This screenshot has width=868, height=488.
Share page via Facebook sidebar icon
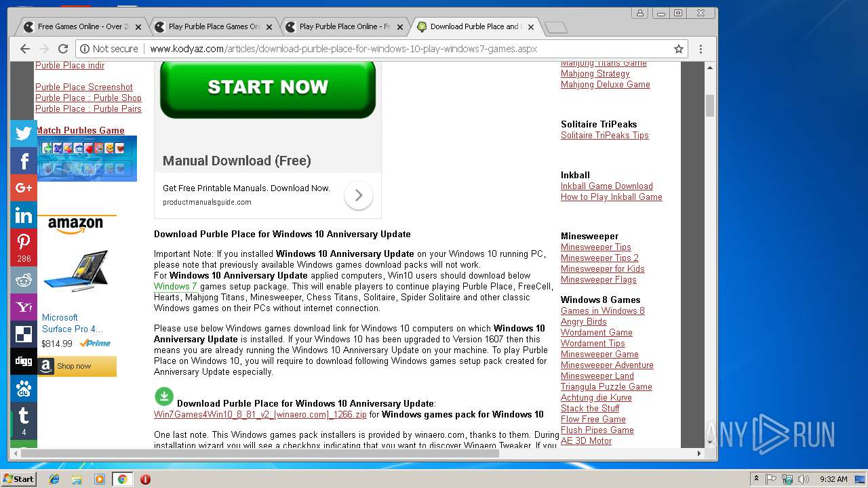click(24, 161)
